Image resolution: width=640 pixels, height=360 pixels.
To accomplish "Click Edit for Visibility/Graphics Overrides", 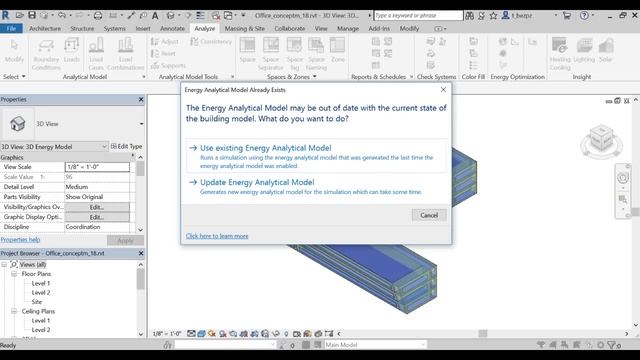I will point(97,207).
